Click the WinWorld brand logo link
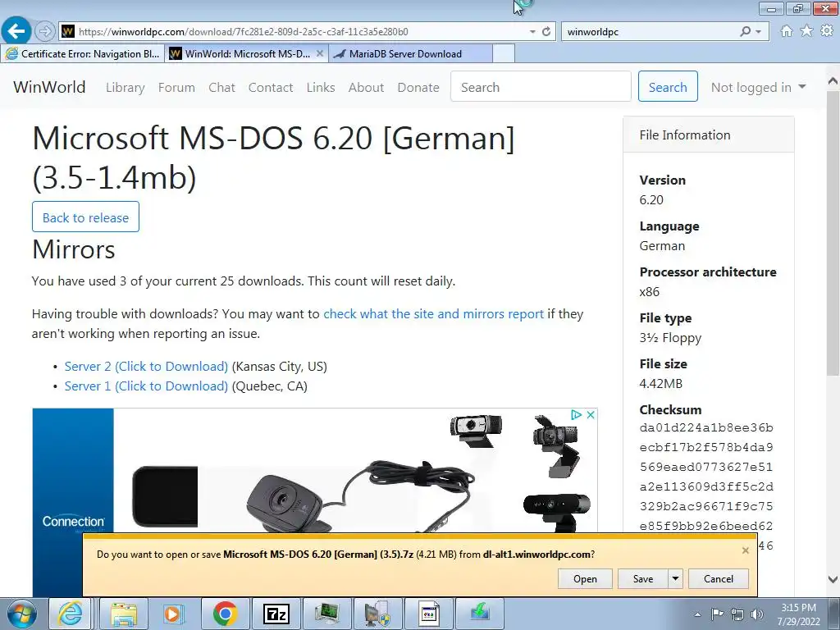Viewport: 840px width, 630px height. pyautogui.click(x=49, y=87)
